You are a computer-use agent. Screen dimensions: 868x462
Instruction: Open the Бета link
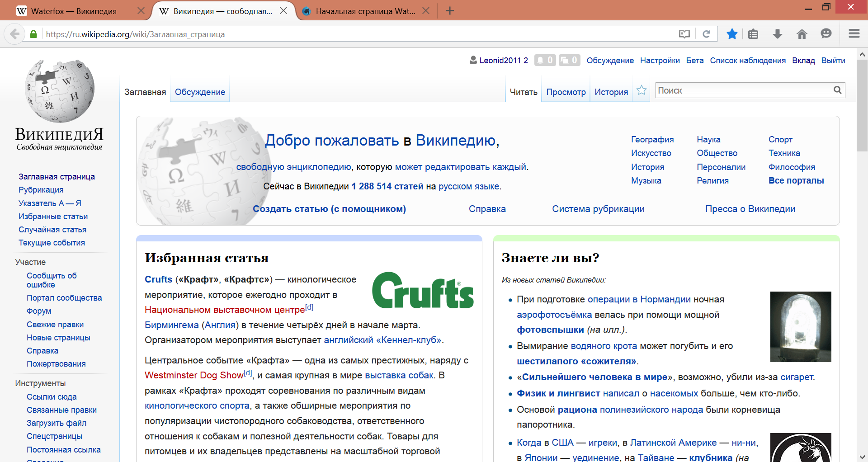click(695, 61)
